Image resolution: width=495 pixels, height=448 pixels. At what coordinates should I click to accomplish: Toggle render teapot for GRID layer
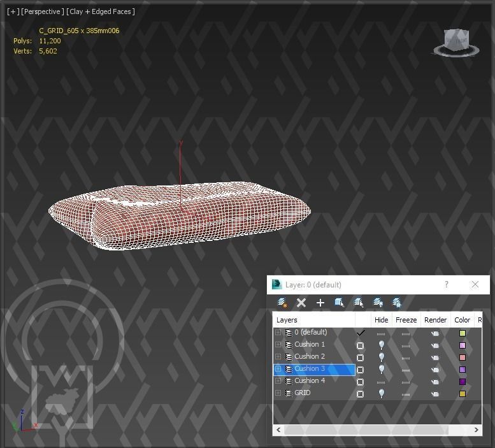click(435, 394)
